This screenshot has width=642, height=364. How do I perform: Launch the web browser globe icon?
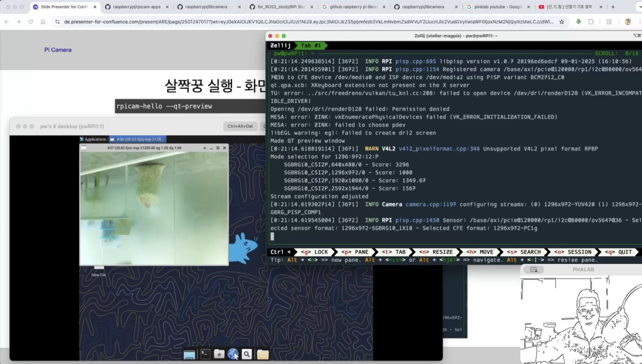tap(233, 354)
